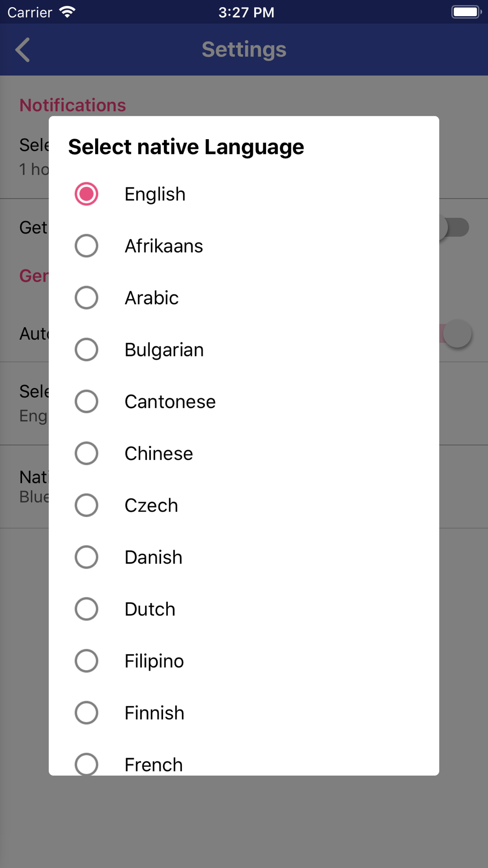Toggle the Auto switch behind dialog
The width and height of the screenshot is (488, 868).
pos(457,334)
